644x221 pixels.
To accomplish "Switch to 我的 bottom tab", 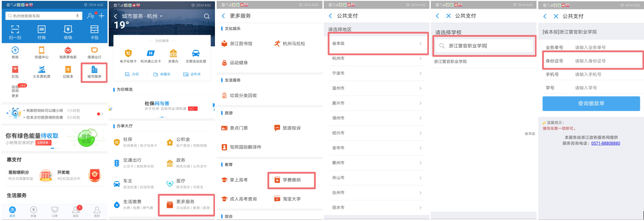I will 97,211.
